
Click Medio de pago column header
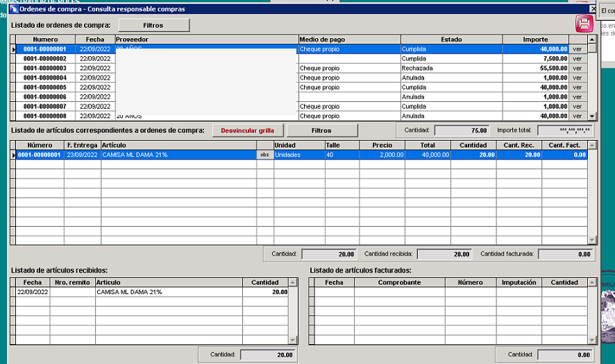[x=350, y=40]
